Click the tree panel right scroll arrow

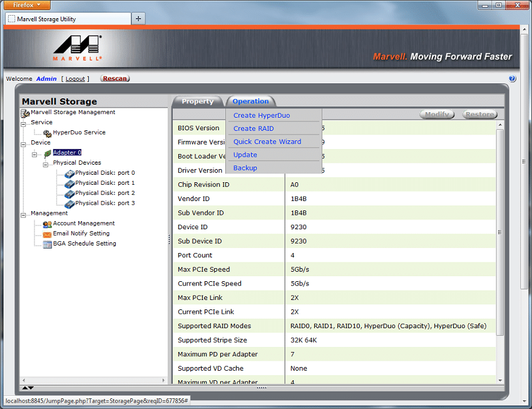[163, 380]
